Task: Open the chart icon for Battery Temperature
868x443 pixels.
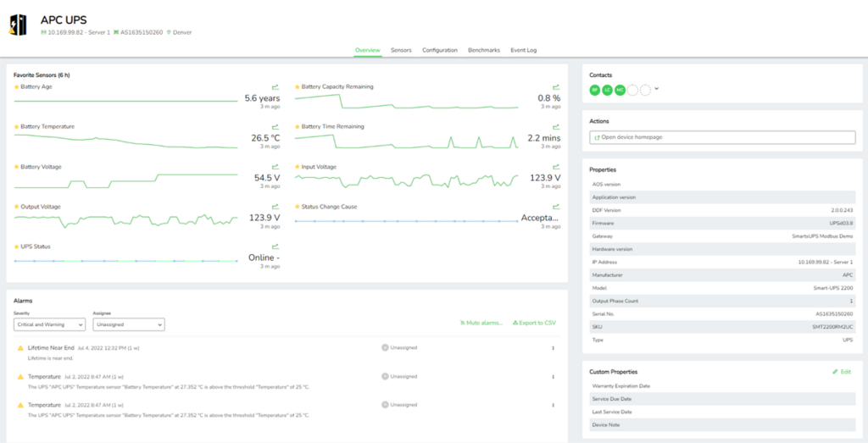Action: coord(275,127)
